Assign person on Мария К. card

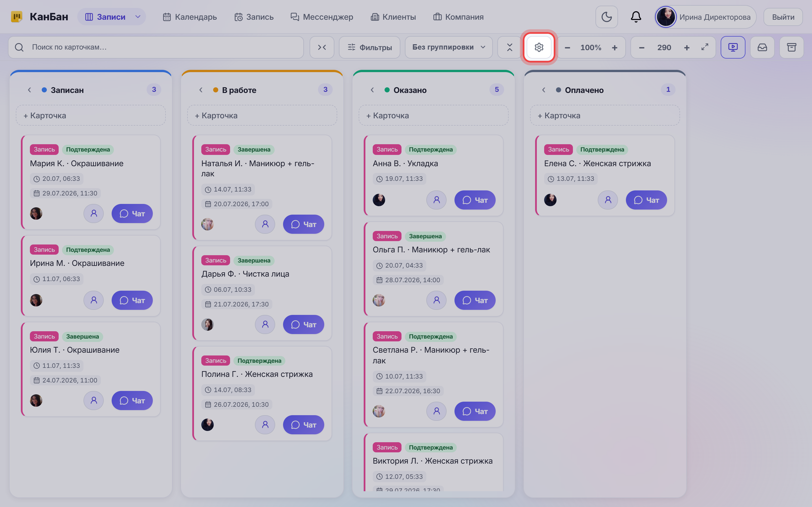point(94,213)
